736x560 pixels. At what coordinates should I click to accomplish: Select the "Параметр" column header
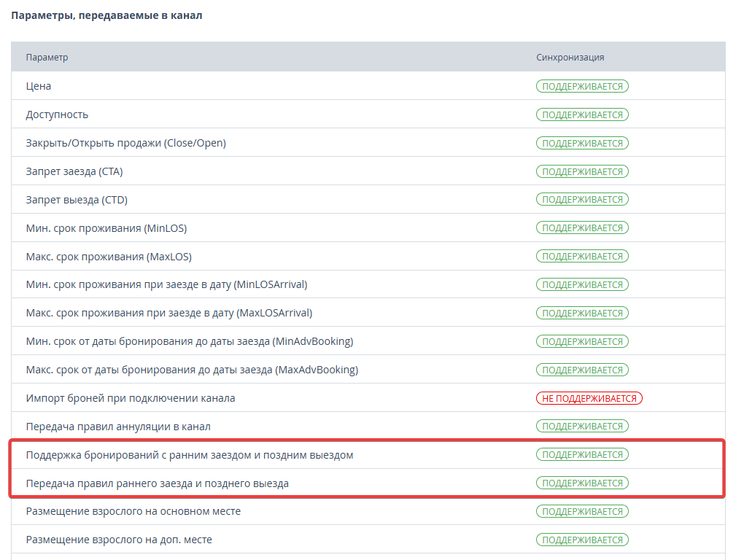(47, 58)
